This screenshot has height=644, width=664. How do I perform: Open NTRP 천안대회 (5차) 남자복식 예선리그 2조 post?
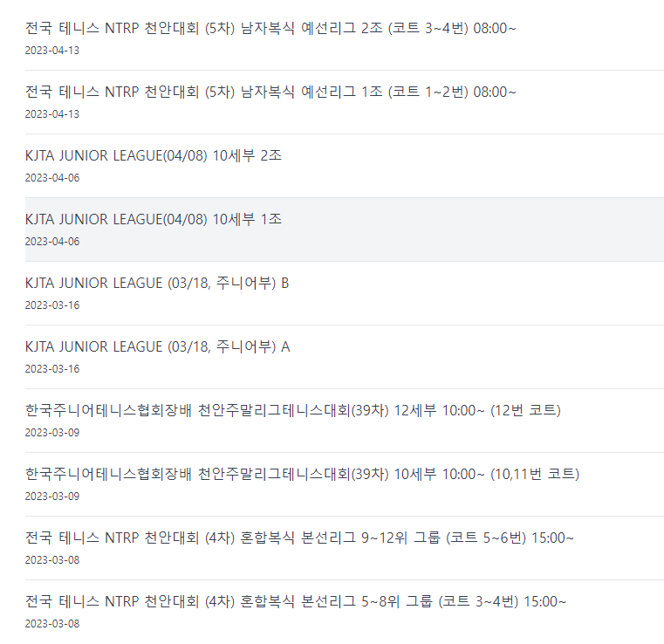[x=270, y=29]
